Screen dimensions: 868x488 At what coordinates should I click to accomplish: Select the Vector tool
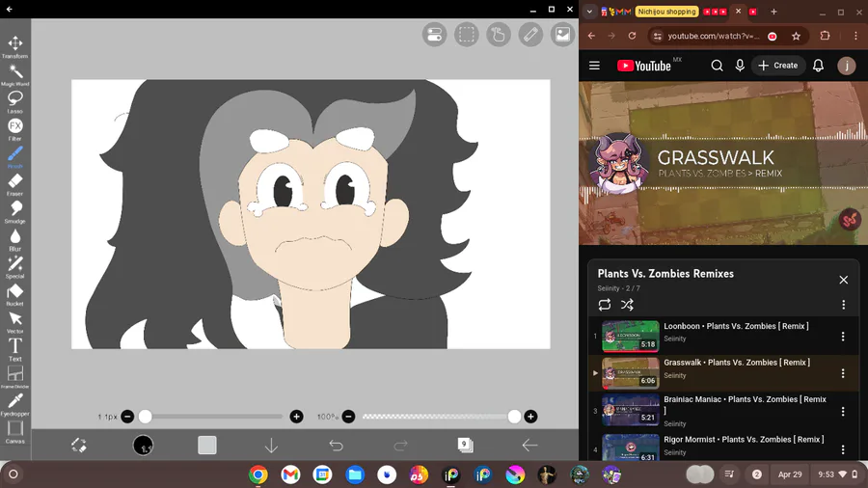point(14,322)
